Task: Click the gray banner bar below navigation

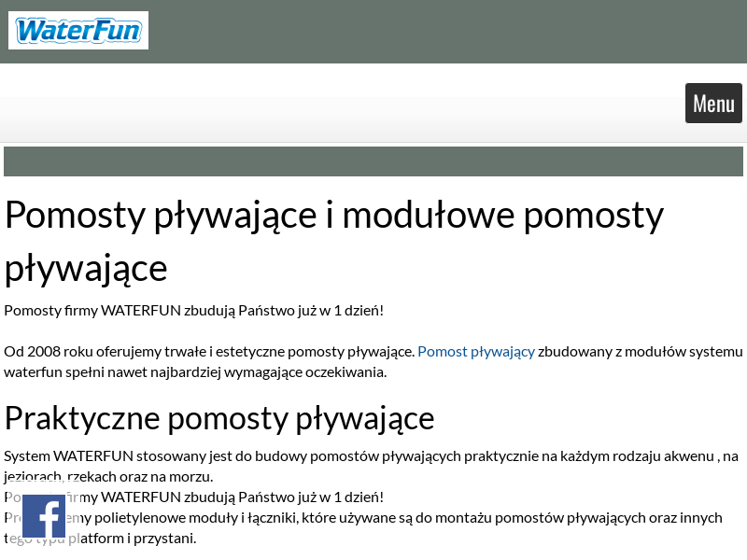Action: point(373,161)
